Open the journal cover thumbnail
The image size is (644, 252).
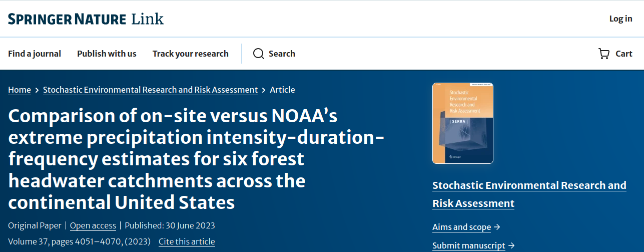coord(462,123)
